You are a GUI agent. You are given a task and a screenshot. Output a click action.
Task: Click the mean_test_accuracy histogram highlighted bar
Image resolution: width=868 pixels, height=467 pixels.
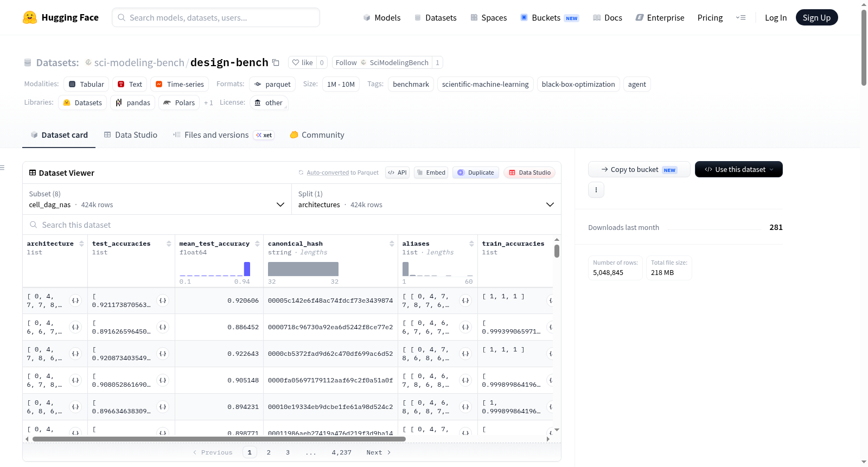click(247, 268)
